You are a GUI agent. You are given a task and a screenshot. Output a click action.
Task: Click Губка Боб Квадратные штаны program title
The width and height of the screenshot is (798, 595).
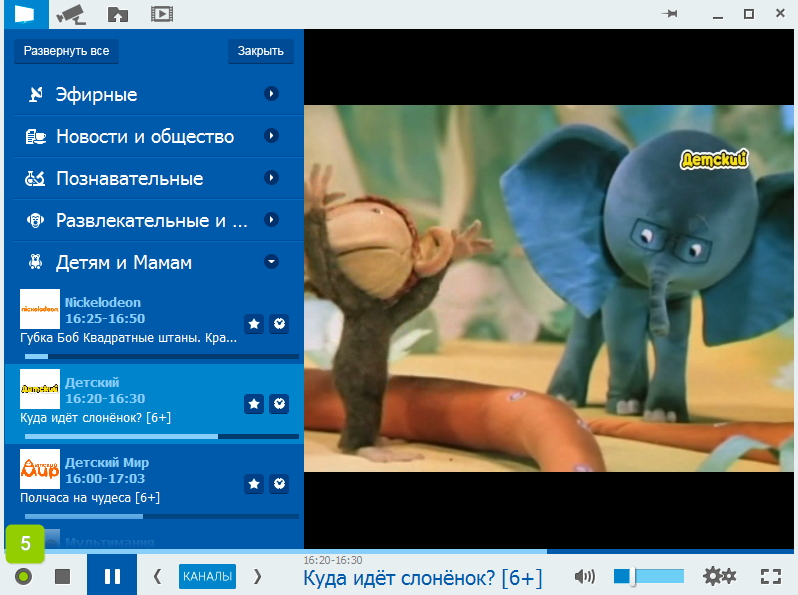pyautogui.click(x=128, y=338)
